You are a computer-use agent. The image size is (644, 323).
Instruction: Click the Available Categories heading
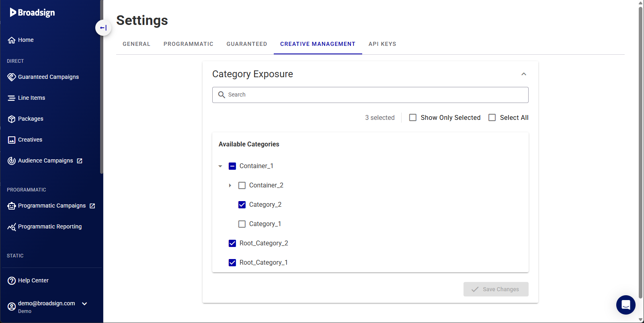[x=249, y=144]
